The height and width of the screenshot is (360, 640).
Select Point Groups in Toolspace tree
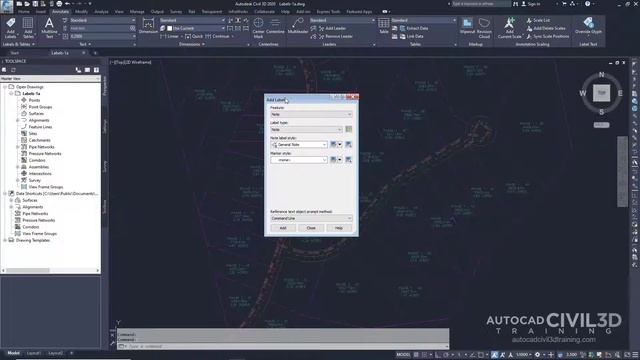coord(40,107)
